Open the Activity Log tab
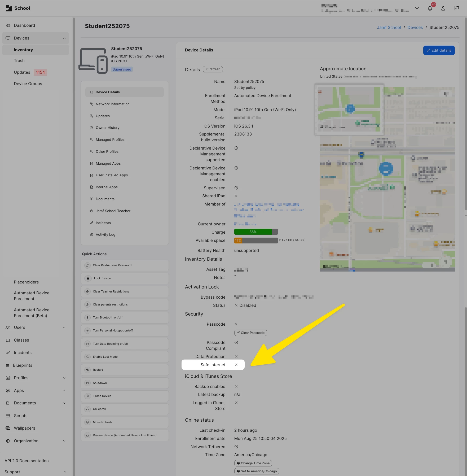The height and width of the screenshot is (476, 467). (124, 234)
